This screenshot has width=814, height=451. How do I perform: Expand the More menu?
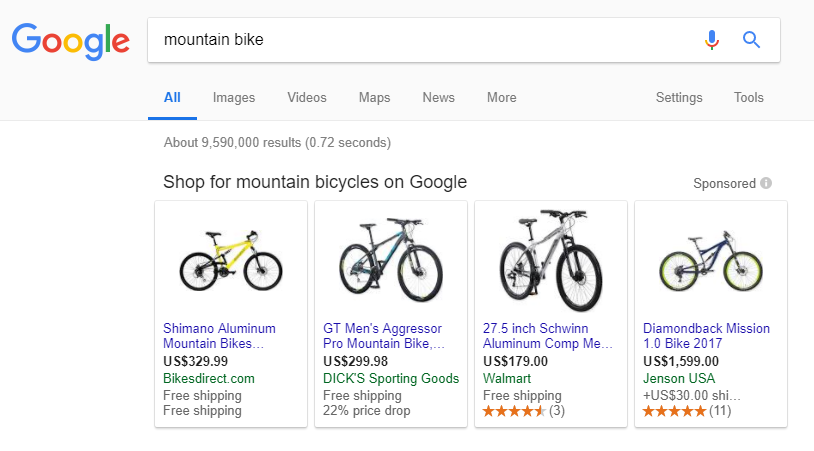[x=501, y=98]
